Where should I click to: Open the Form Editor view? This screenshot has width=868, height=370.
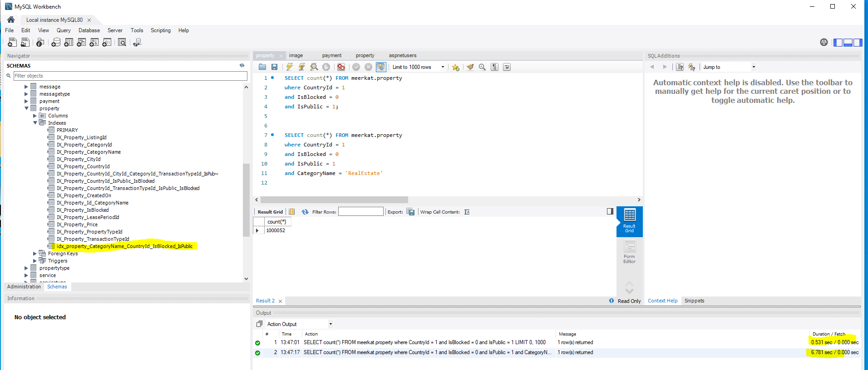coord(629,252)
